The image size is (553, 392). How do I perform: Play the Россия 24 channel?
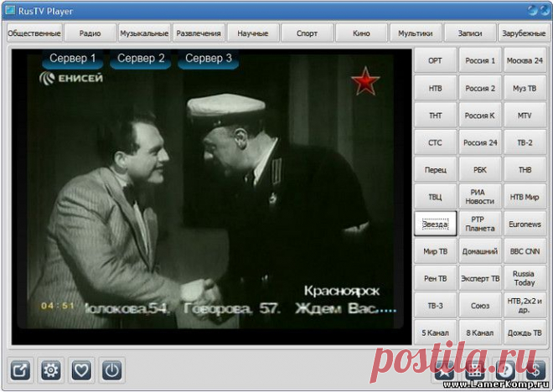pyautogui.click(x=480, y=142)
